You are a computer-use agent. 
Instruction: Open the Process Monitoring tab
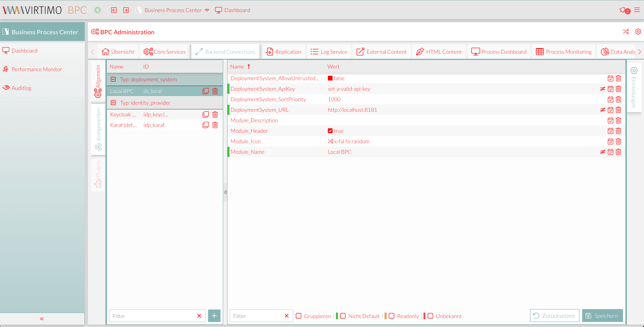coord(563,52)
